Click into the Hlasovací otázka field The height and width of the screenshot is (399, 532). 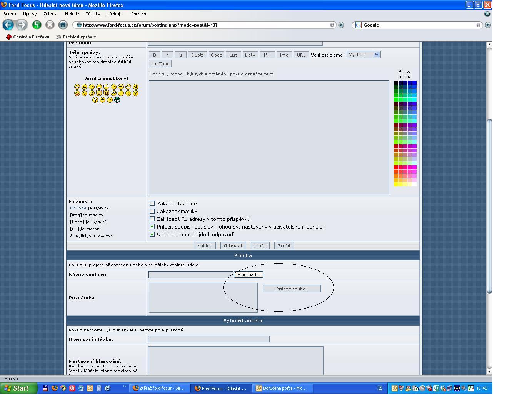click(208, 339)
